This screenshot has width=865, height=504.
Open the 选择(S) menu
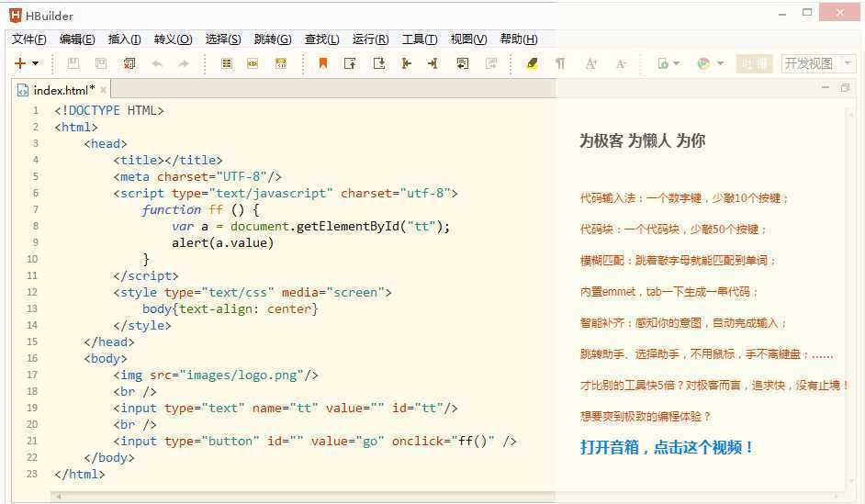(223, 39)
